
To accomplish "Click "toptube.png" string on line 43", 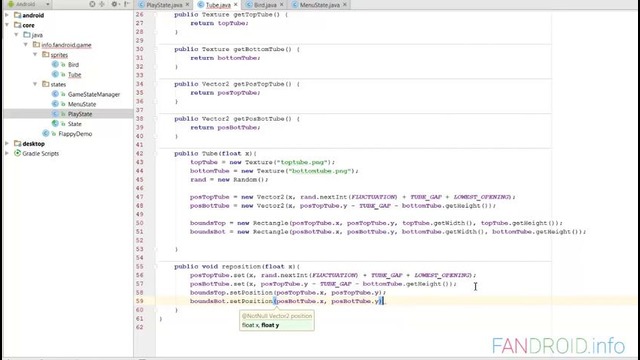I will tap(303, 162).
